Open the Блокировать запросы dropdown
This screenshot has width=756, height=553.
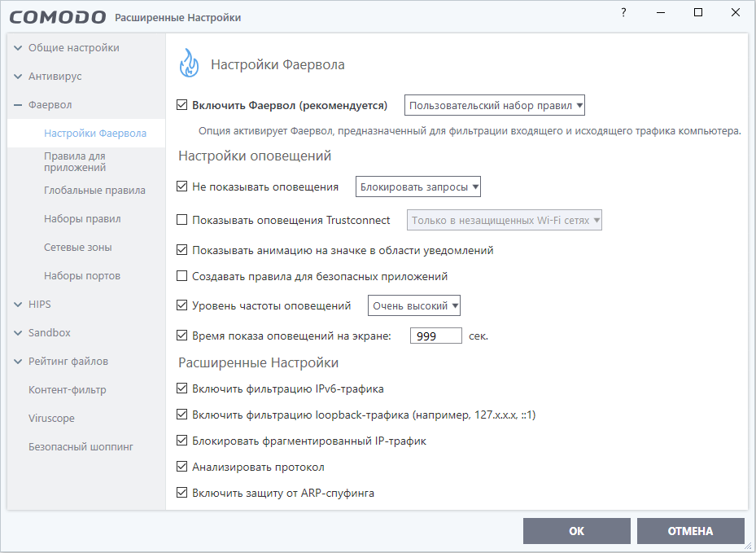click(x=419, y=187)
